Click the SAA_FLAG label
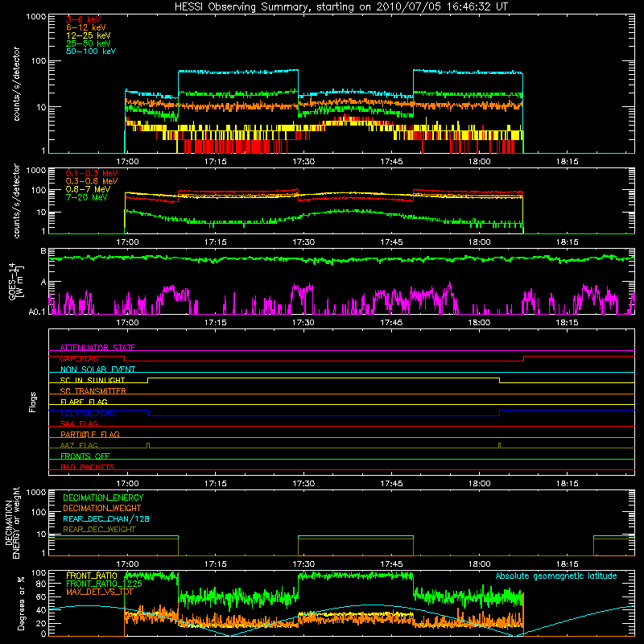Image resolution: width=644 pixels, height=644 pixels. pos(79,423)
